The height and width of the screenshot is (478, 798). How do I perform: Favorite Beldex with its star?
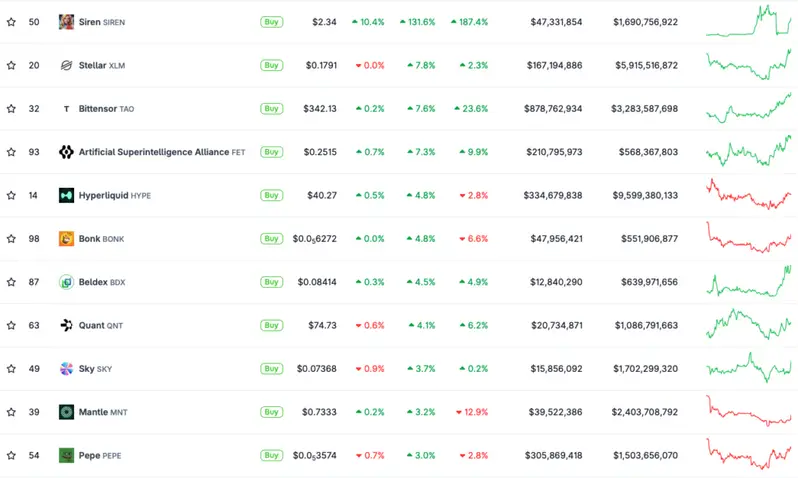pyautogui.click(x=11, y=282)
